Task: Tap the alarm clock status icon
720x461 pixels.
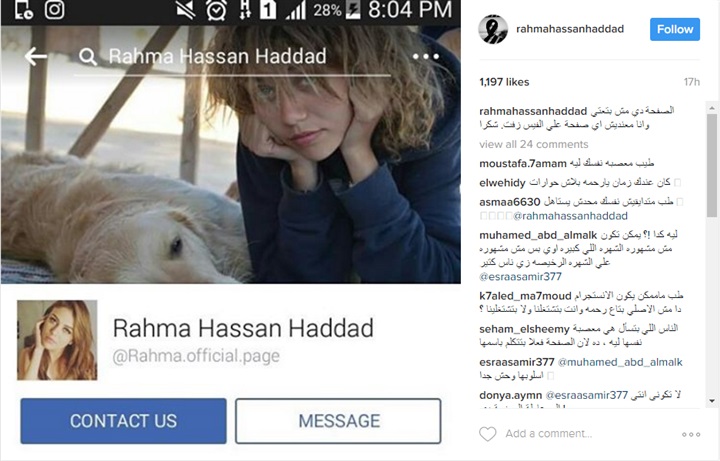Action: click(216, 10)
